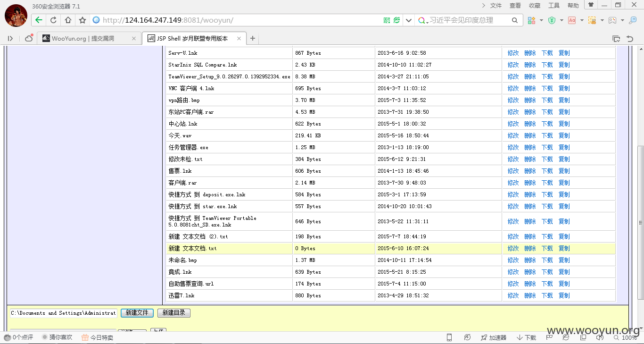Open the QR code icon in address bar
The width and height of the screenshot is (644, 344).
[x=387, y=20]
